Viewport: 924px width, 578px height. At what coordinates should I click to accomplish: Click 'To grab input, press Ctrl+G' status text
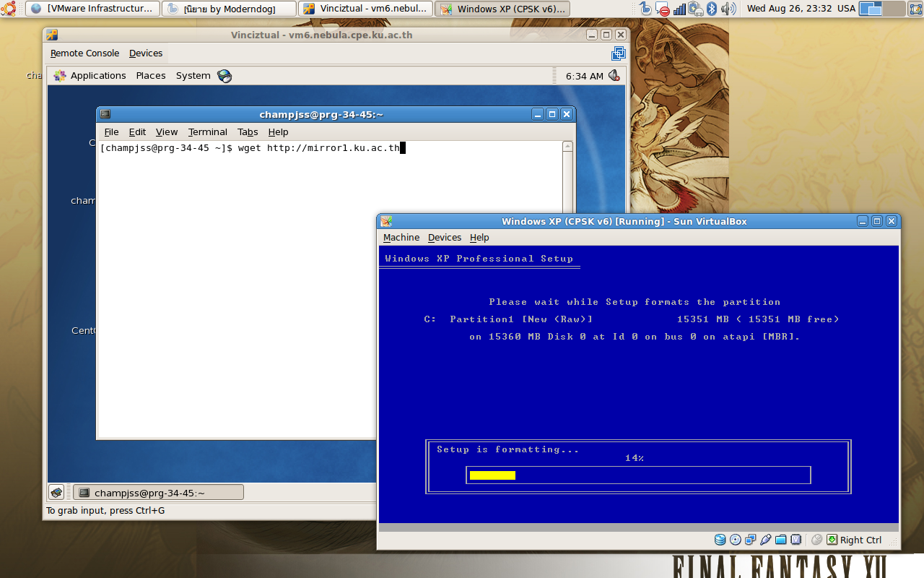105,511
